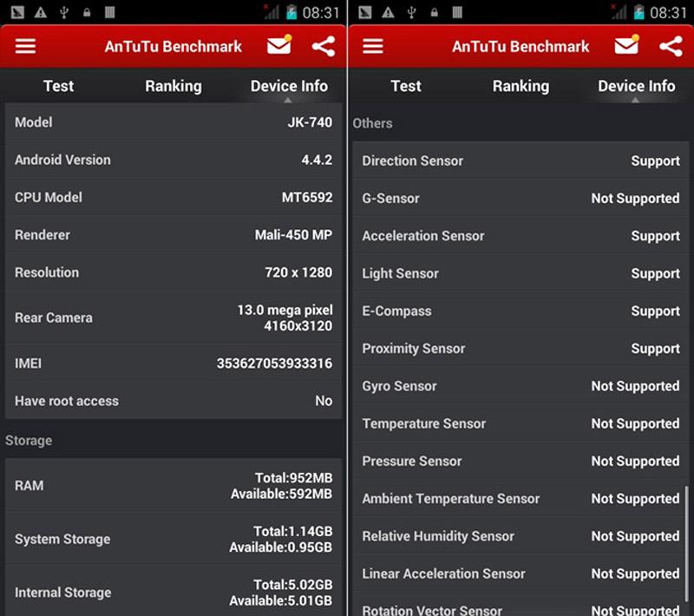Select the Pressure Sensor row
The image size is (694, 616).
(x=520, y=461)
